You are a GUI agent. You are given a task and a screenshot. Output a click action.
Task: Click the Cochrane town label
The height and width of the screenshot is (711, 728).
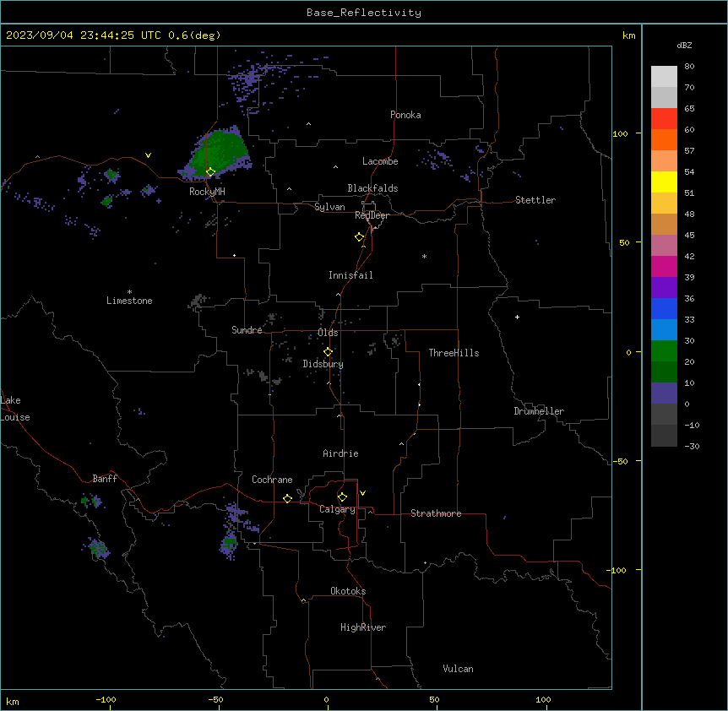[x=272, y=480]
